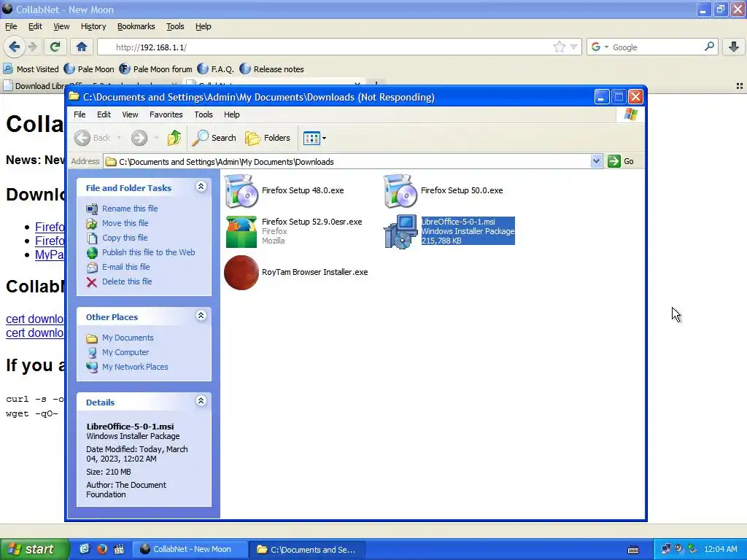The width and height of the screenshot is (747, 560).
Task: Open the URL bar history dropdown arrow
Action: [x=573, y=47]
